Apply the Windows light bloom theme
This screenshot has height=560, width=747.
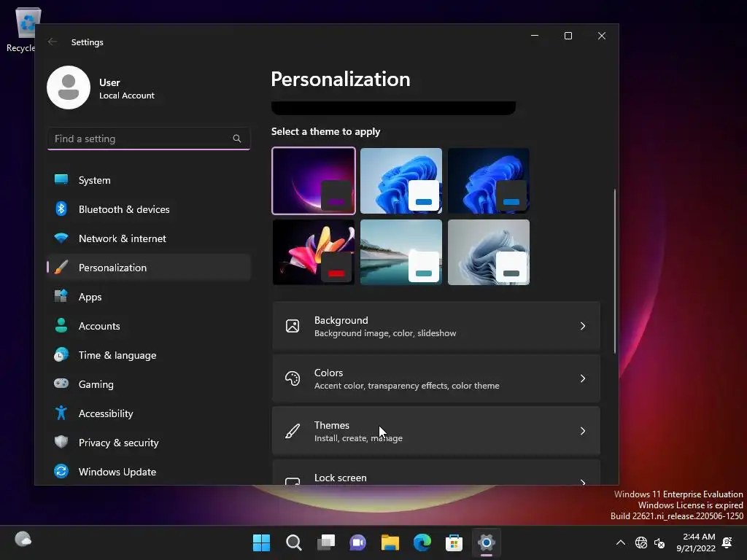click(x=401, y=181)
